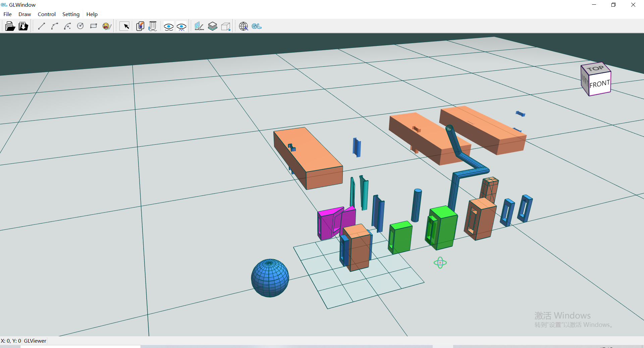Click the GLViewer status bar label

[35, 341]
